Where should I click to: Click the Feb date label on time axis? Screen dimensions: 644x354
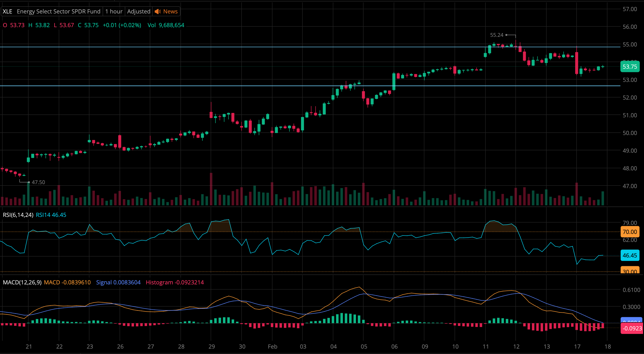pos(272,346)
